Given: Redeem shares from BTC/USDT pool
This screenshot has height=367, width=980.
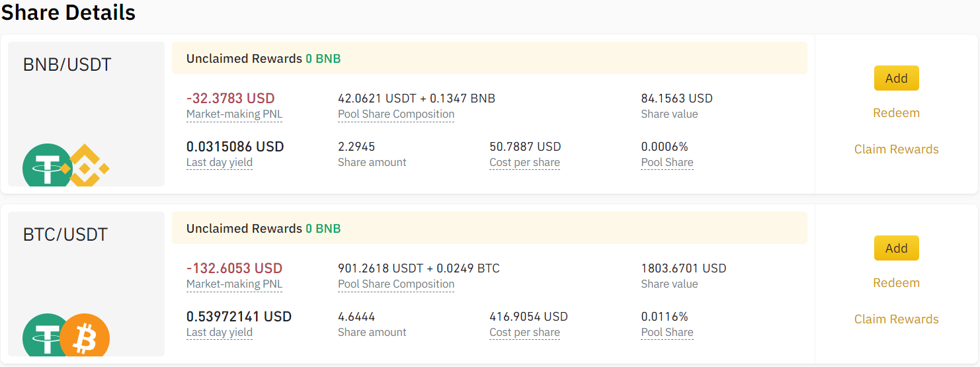Looking at the screenshot, I should 896,283.
